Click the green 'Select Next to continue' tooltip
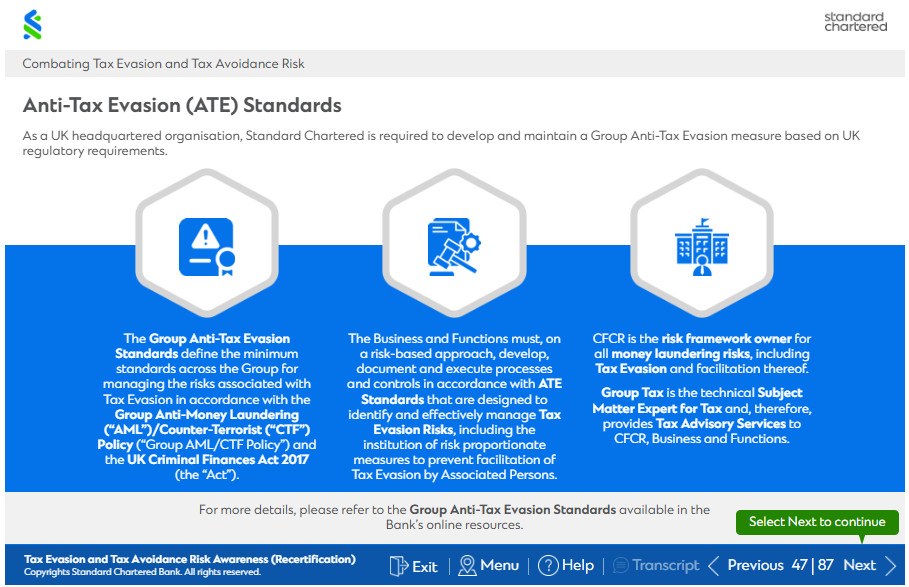Viewport: 909px width, 587px height. [x=817, y=522]
